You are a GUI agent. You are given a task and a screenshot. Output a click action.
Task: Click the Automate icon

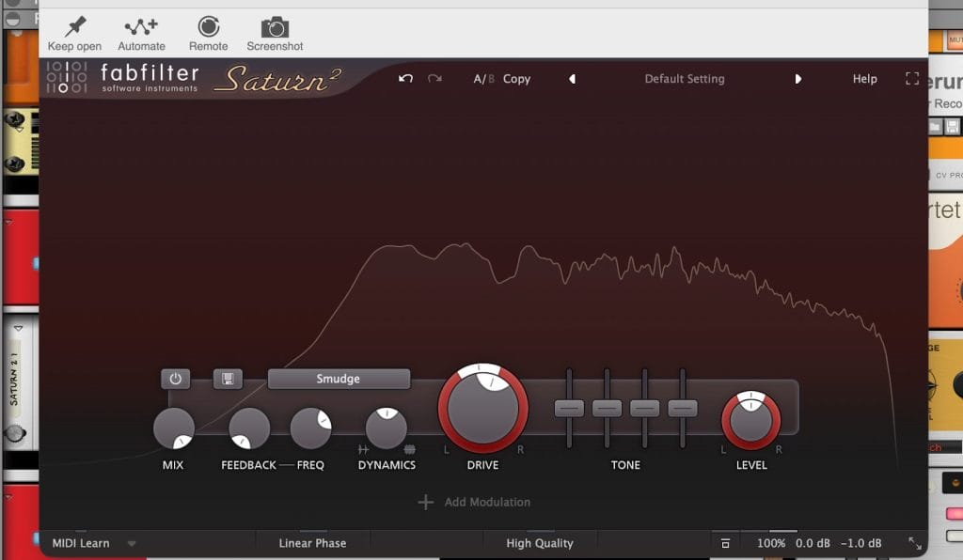(141, 27)
